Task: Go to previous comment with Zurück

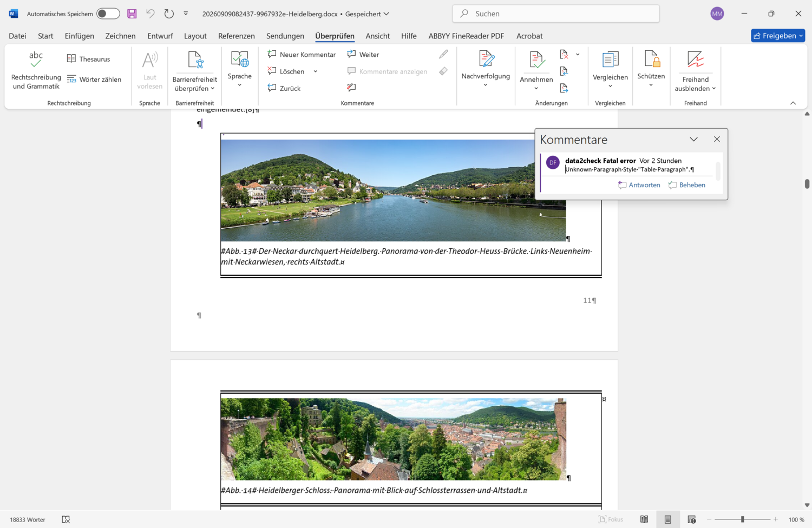Action: pos(284,88)
